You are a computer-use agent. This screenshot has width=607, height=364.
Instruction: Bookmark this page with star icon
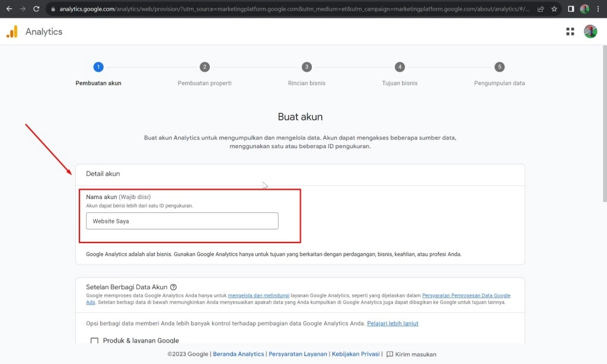[554, 9]
